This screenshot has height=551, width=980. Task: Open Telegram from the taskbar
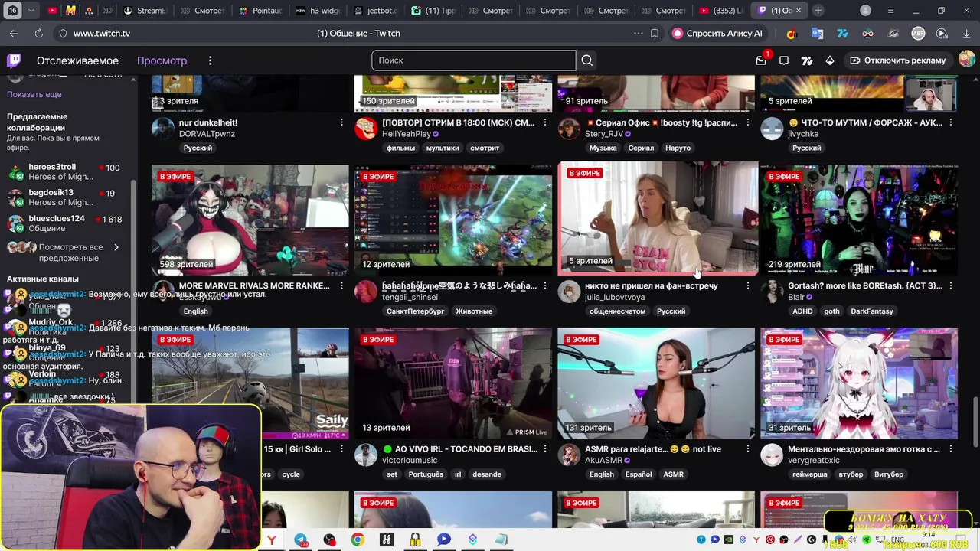[x=301, y=540]
